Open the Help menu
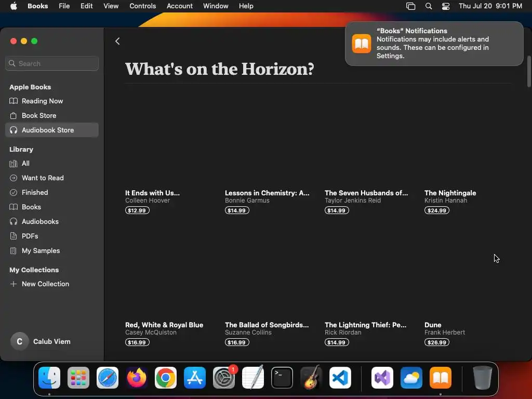The height and width of the screenshot is (399, 532). (x=246, y=6)
